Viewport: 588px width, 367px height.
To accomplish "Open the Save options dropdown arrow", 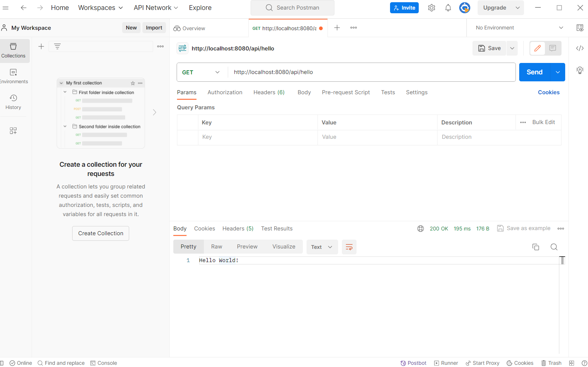I will point(512,48).
